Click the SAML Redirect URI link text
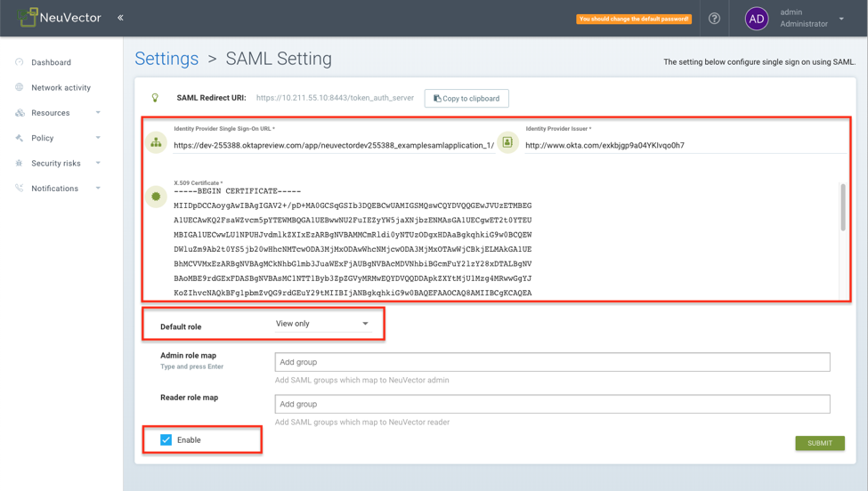 point(335,98)
